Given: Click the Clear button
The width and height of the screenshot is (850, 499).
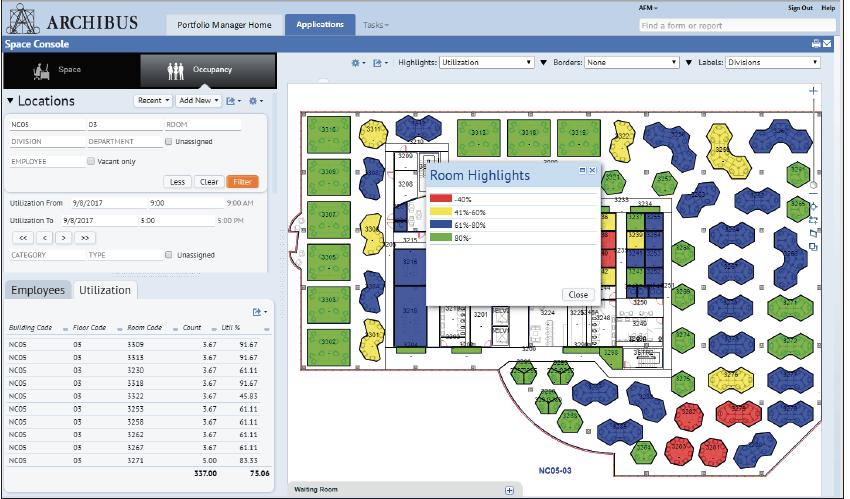Looking at the screenshot, I should 209,182.
